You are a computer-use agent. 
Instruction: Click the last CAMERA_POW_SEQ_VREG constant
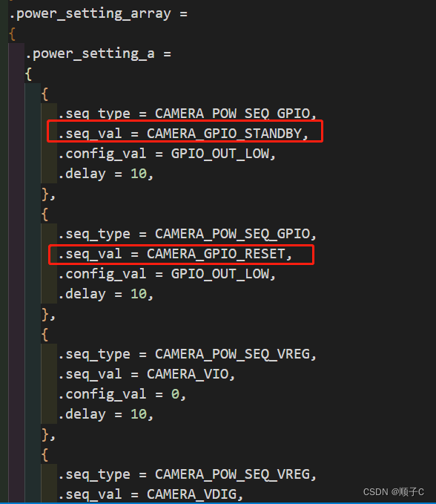click(232, 474)
